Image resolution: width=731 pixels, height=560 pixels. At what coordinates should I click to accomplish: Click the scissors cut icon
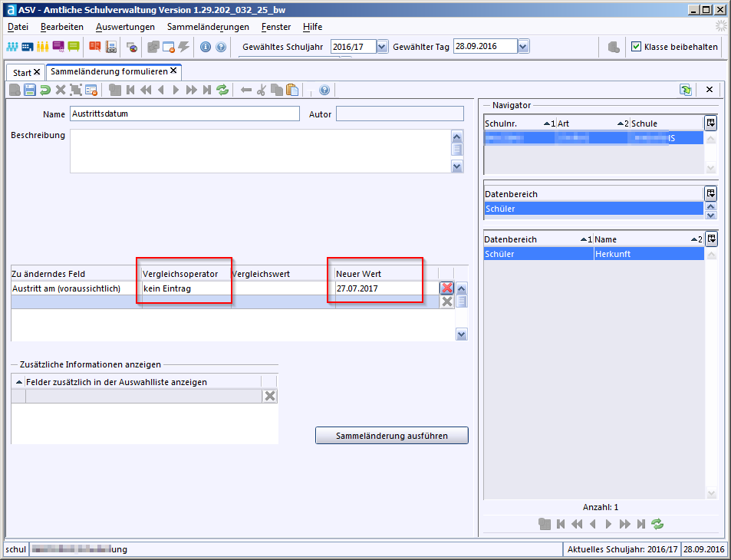point(261,91)
